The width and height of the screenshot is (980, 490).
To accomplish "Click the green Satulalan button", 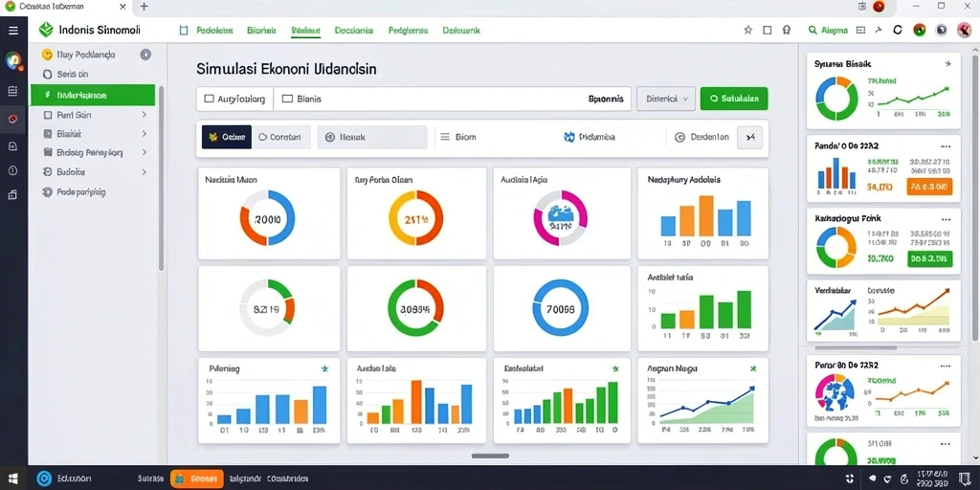I will pyautogui.click(x=734, y=99).
